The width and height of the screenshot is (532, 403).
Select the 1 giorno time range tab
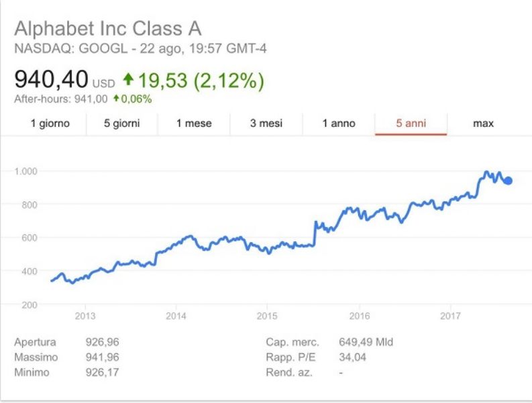50,124
